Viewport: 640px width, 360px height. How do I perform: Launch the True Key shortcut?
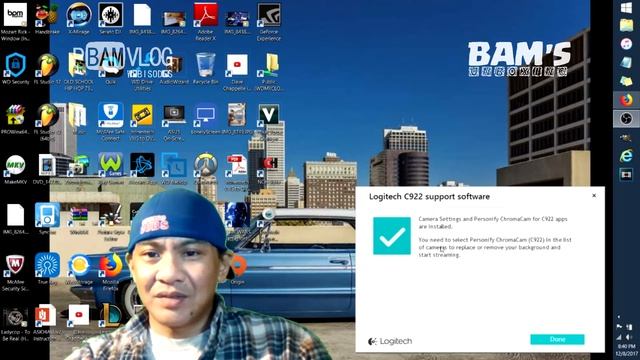[47, 269]
